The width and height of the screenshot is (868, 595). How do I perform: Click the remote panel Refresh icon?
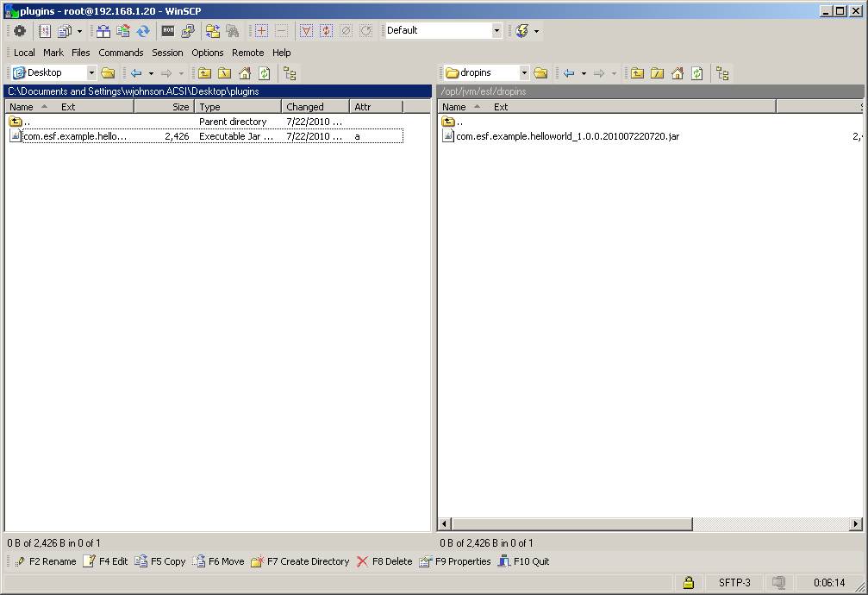(697, 73)
